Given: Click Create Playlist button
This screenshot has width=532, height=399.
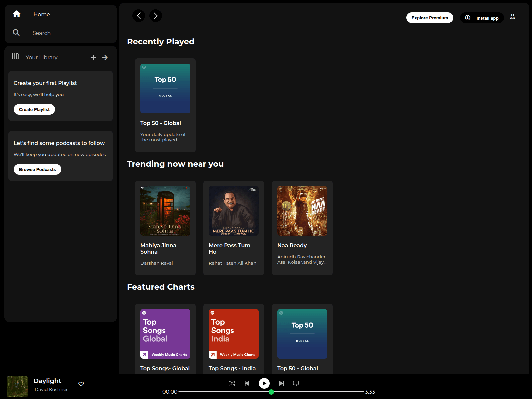Looking at the screenshot, I should tap(34, 109).
